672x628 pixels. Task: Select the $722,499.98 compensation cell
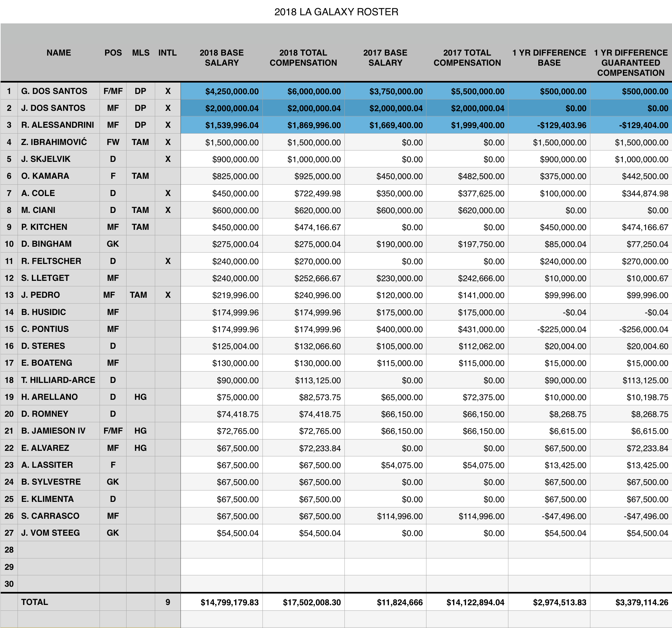303,193
